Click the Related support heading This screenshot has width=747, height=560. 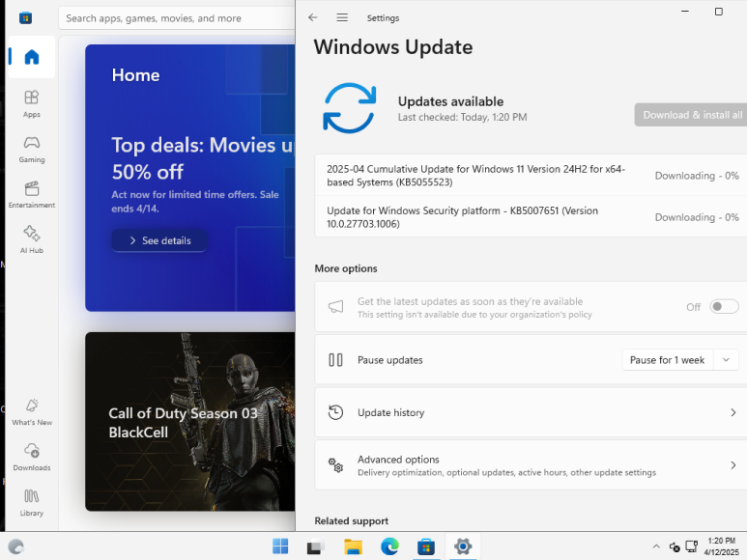(351, 521)
